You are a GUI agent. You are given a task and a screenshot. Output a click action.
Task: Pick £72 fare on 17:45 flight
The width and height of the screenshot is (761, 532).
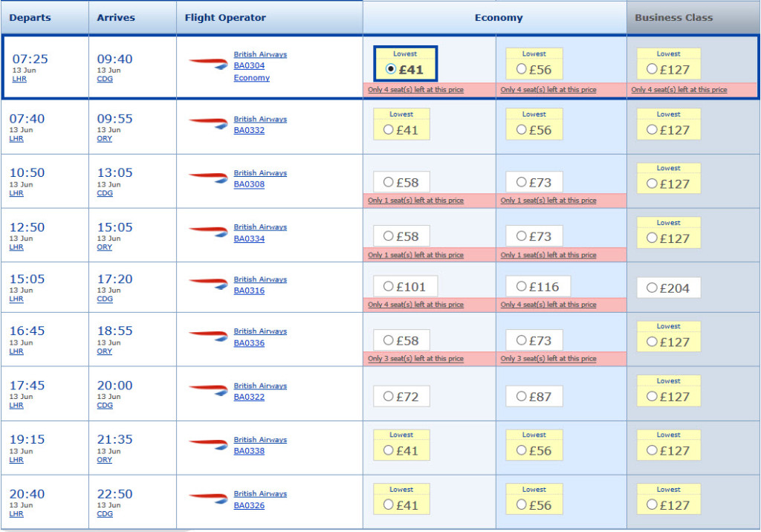click(x=388, y=396)
